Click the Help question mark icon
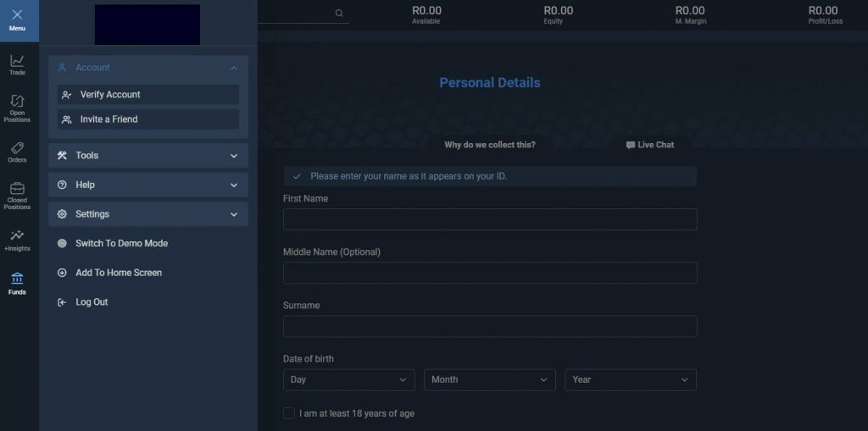 click(x=62, y=185)
